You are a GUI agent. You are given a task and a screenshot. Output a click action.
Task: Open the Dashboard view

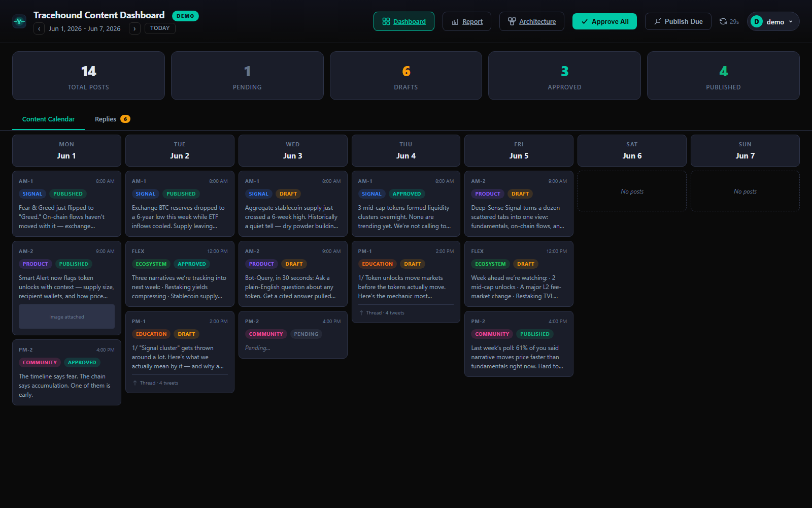click(x=404, y=21)
